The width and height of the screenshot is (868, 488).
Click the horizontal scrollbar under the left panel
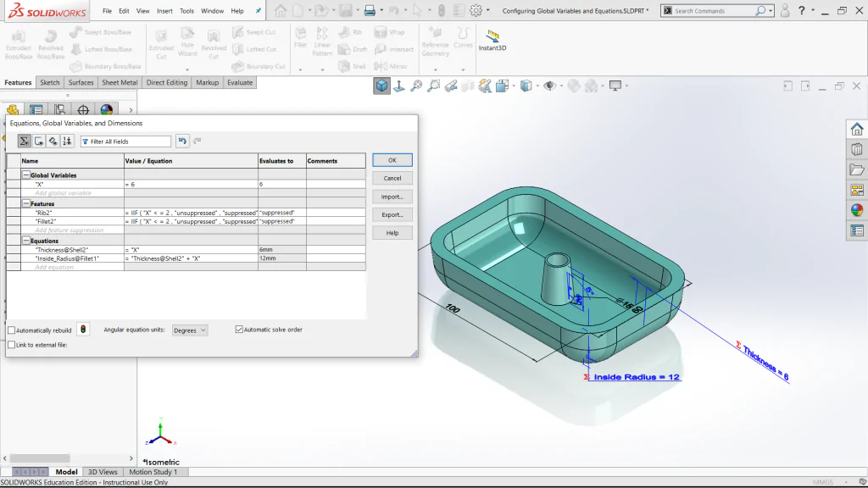pyautogui.click(x=40, y=458)
